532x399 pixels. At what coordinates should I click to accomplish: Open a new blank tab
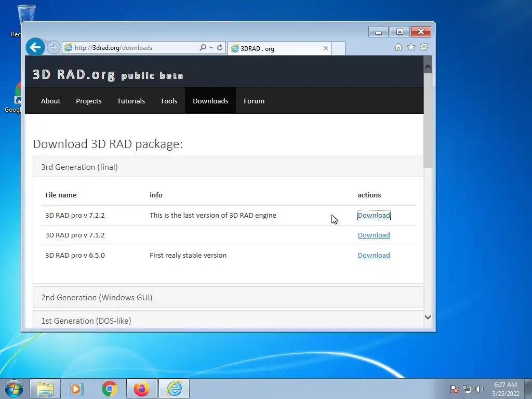(x=338, y=48)
